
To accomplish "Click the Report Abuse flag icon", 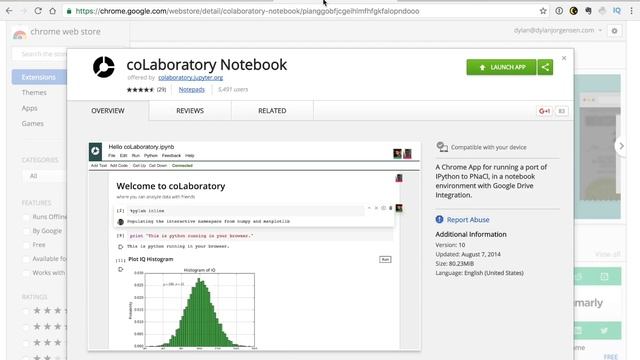I will tap(439, 220).
